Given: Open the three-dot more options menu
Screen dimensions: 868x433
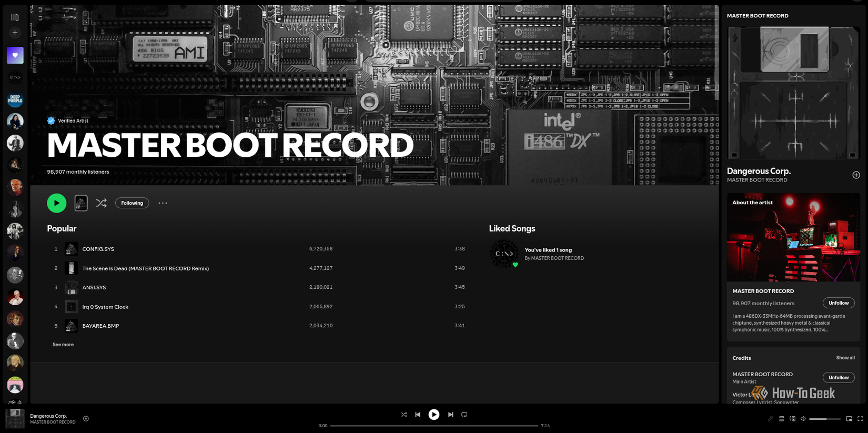Looking at the screenshot, I should pyautogui.click(x=163, y=203).
